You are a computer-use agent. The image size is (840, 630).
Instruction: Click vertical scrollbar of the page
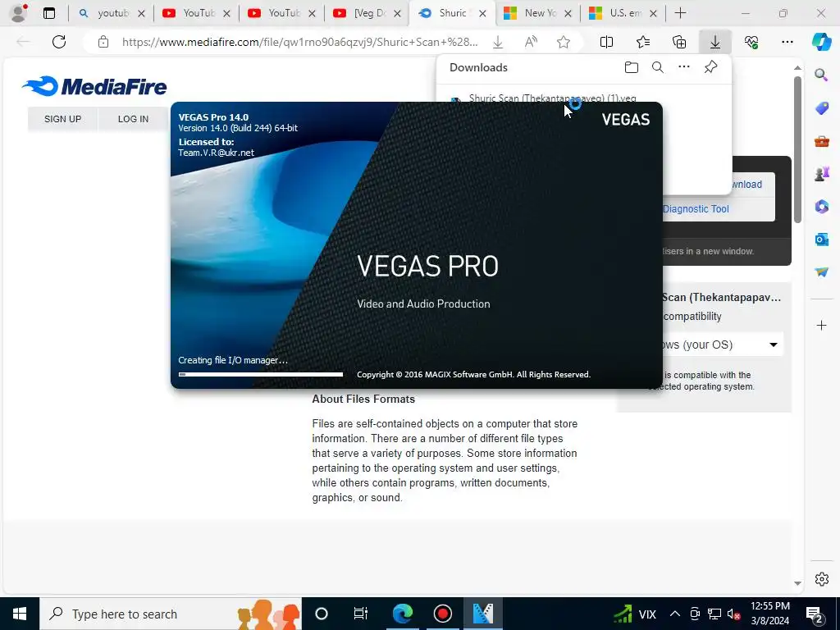click(797, 150)
